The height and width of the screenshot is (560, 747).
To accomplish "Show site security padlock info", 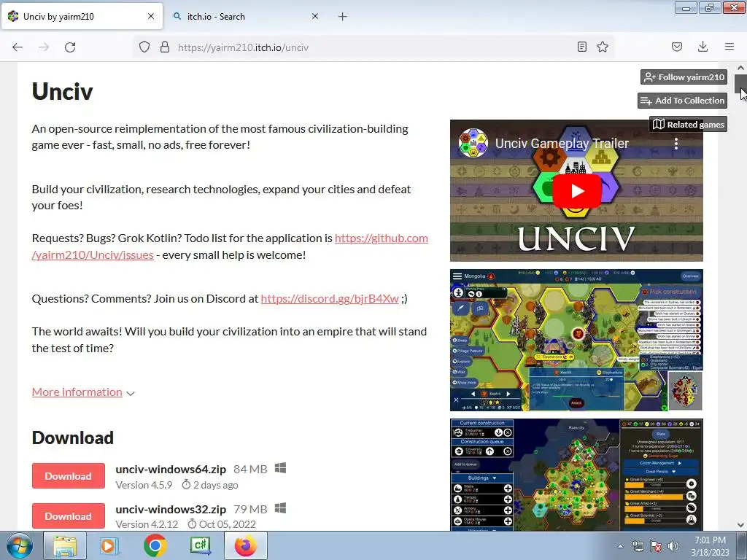I will tap(165, 47).
